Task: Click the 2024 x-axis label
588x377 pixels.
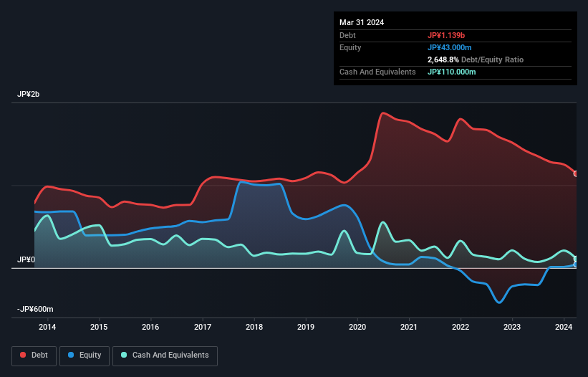Action: click(x=564, y=327)
